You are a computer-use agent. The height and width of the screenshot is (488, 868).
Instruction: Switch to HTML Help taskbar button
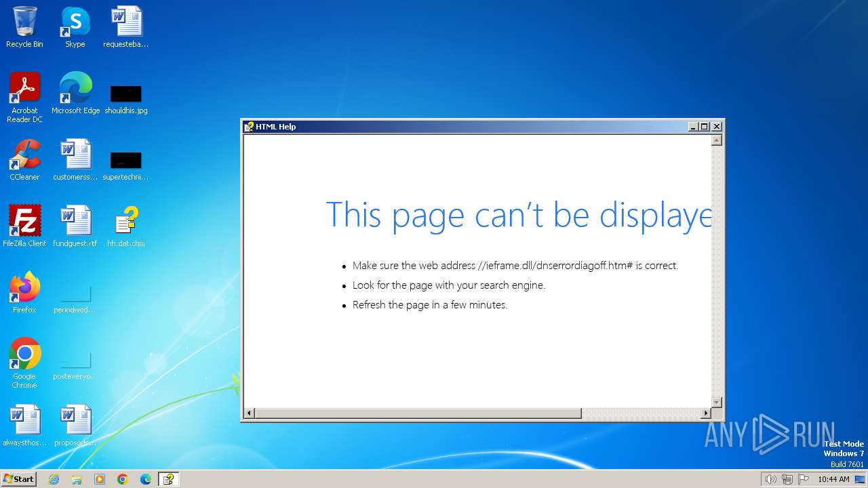169,479
